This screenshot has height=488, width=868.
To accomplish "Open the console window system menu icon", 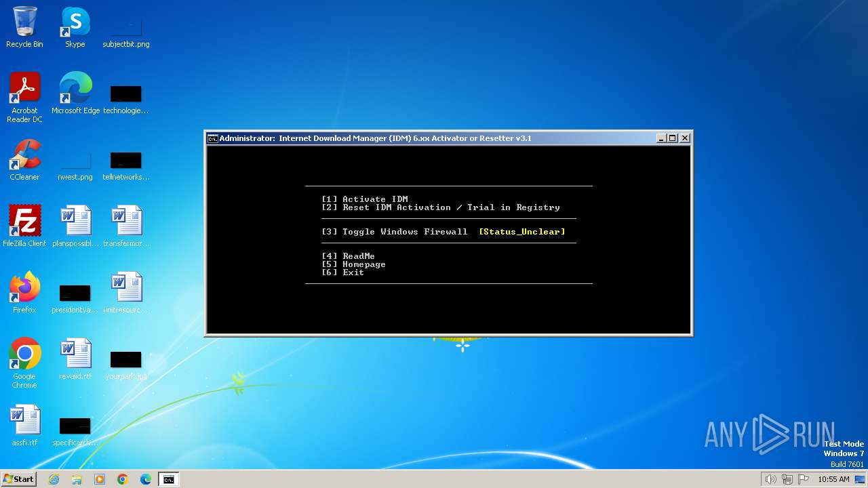I will pyautogui.click(x=213, y=138).
